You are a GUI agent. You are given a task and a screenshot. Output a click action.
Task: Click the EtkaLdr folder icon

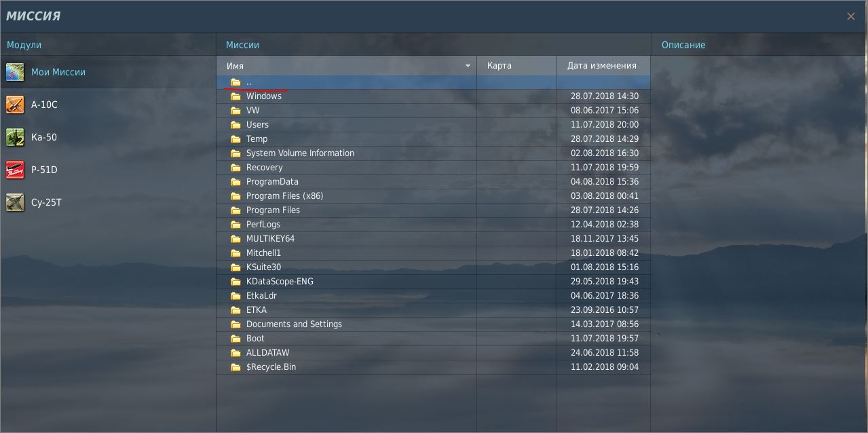[235, 296]
